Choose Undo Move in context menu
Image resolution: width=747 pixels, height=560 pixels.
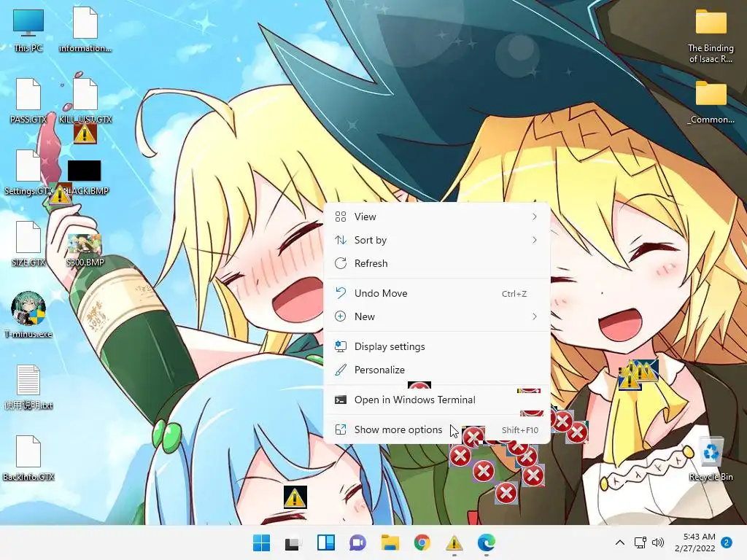pos(436,293)
